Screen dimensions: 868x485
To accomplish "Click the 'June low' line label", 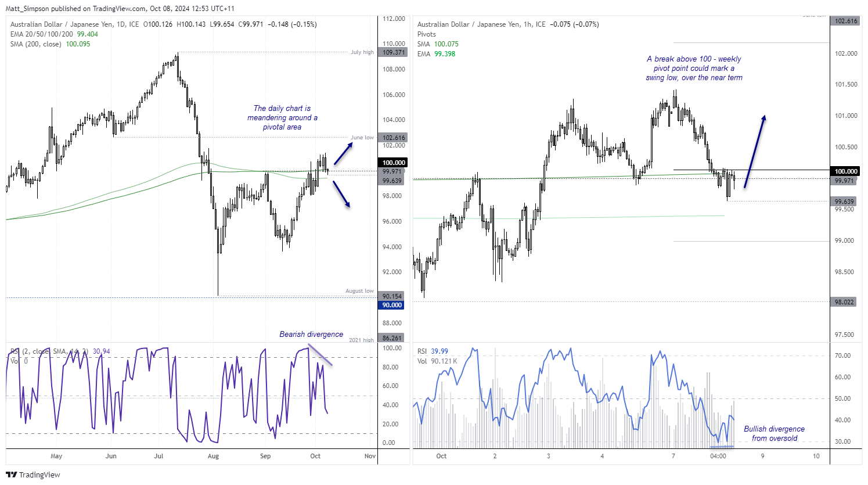I will pos(362,138).
